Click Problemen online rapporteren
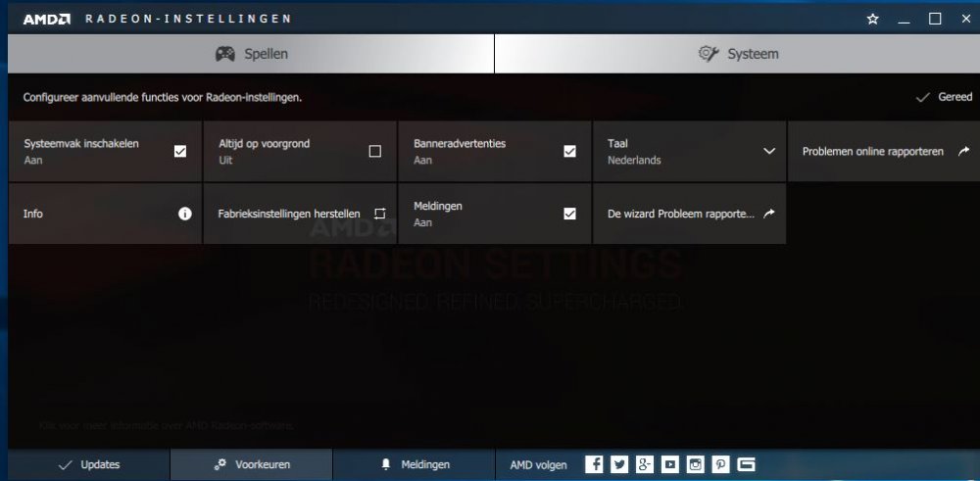The image size is (980, 481). [x=884, y=151]
